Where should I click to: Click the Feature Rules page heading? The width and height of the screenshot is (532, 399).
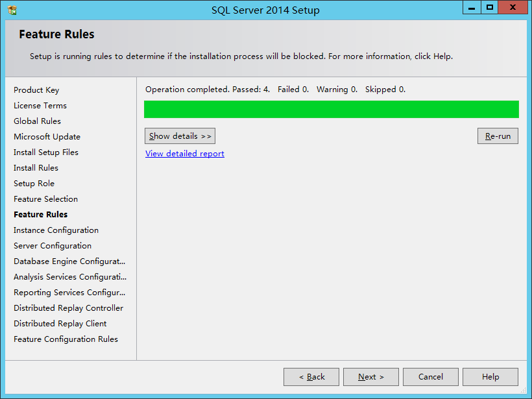(x=56, y=34)
